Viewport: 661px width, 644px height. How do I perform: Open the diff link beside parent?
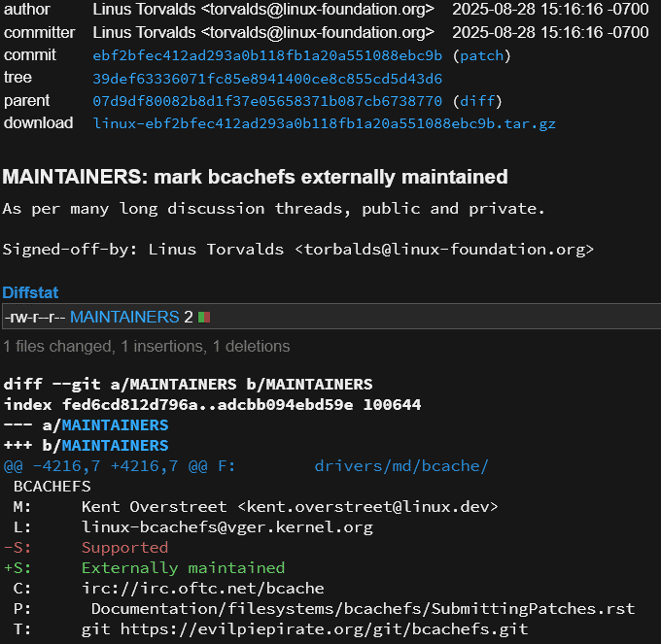coord(476,101)
